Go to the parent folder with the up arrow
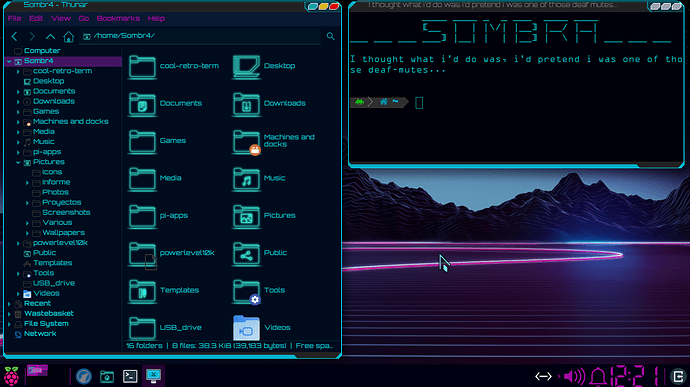The width and height of the screenshot is (690, 387). coord(50,37)
